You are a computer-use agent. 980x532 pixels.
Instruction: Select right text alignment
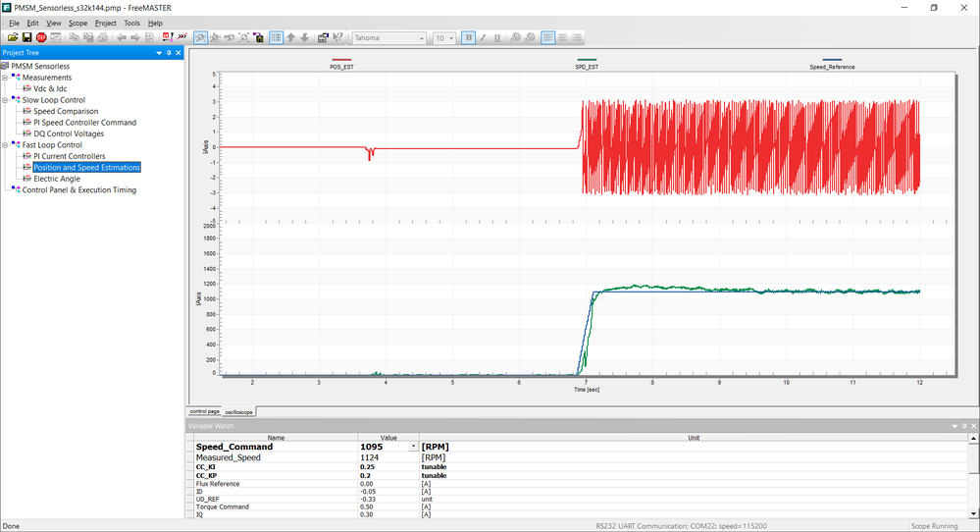[576, 38]
